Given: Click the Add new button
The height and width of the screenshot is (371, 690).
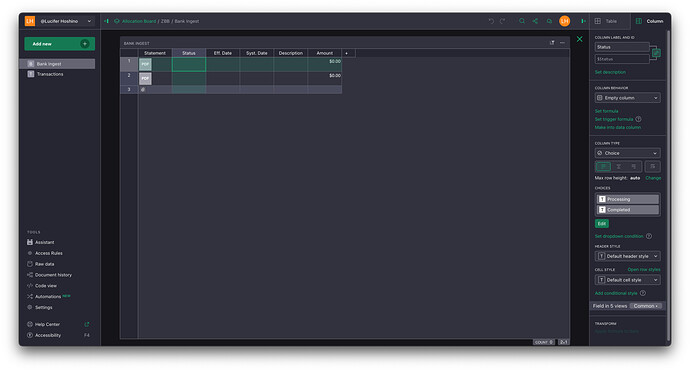Looking at the screenshot, I should pos(59,44).
